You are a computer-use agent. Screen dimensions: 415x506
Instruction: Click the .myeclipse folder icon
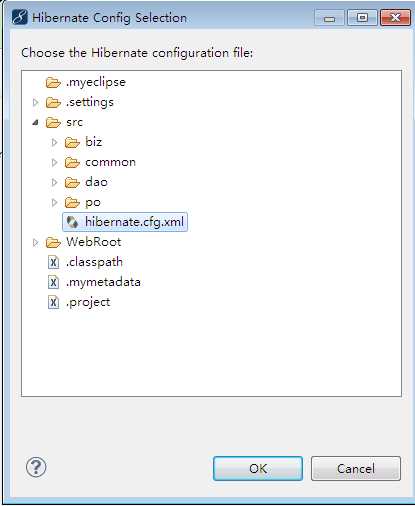pos(53,82)
